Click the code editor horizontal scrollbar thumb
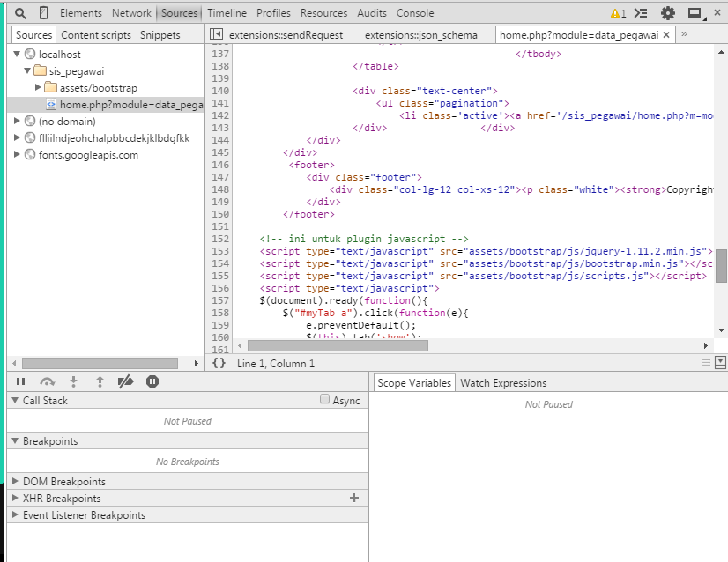Viewport: 728px width, 562px height. coord(338,345)
